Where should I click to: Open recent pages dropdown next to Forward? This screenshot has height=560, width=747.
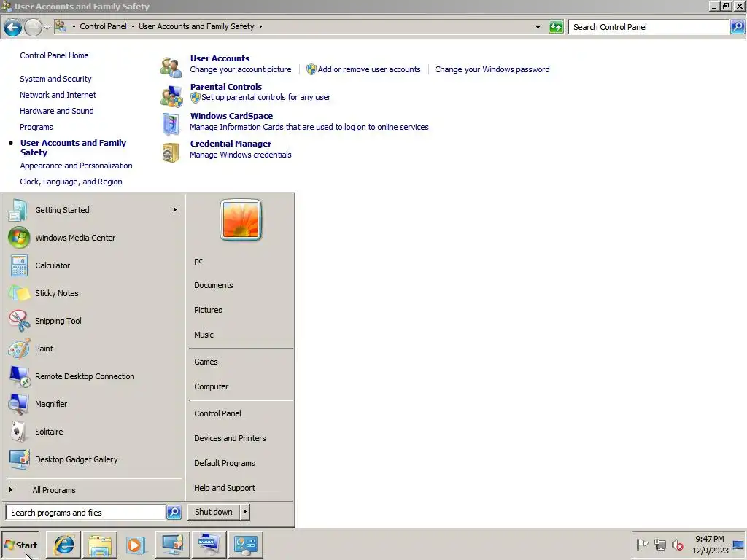pyautogui.click(x=47, y=27)
